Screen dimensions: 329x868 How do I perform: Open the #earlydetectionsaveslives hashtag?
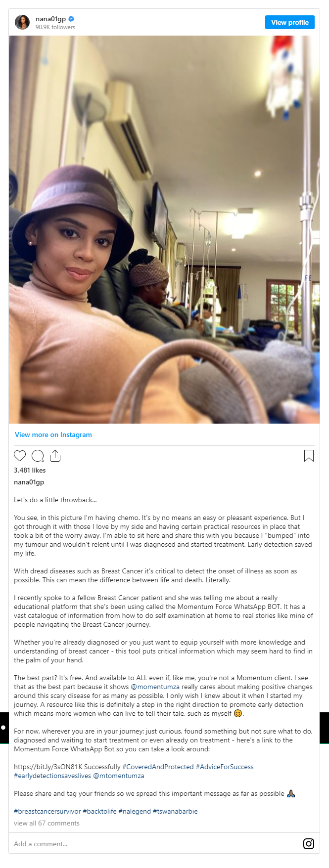coord(52,776)
